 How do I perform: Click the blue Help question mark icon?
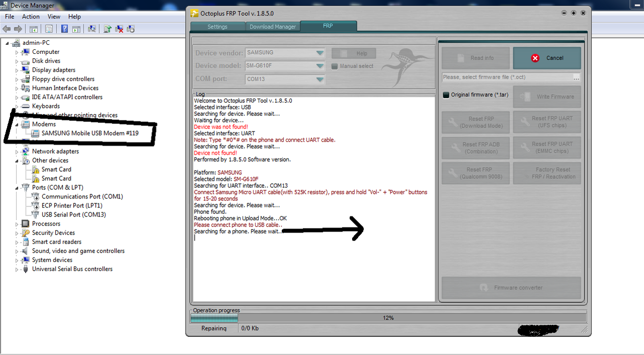click(65, 29)
